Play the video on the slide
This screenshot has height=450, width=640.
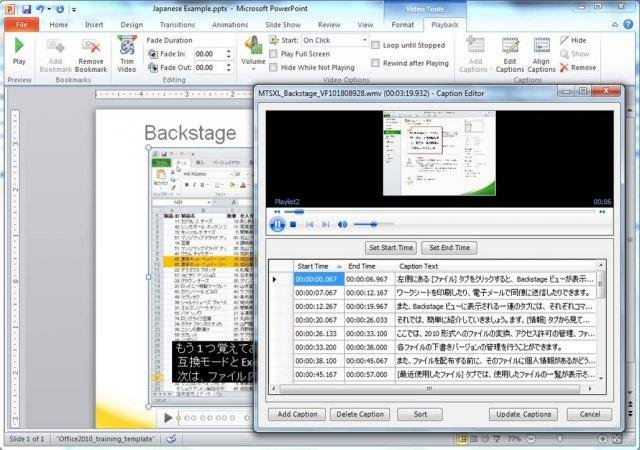pos(168,418)
